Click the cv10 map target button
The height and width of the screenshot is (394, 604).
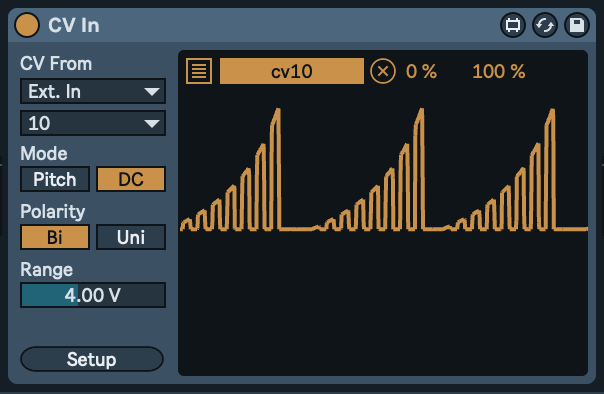(292, 71)
